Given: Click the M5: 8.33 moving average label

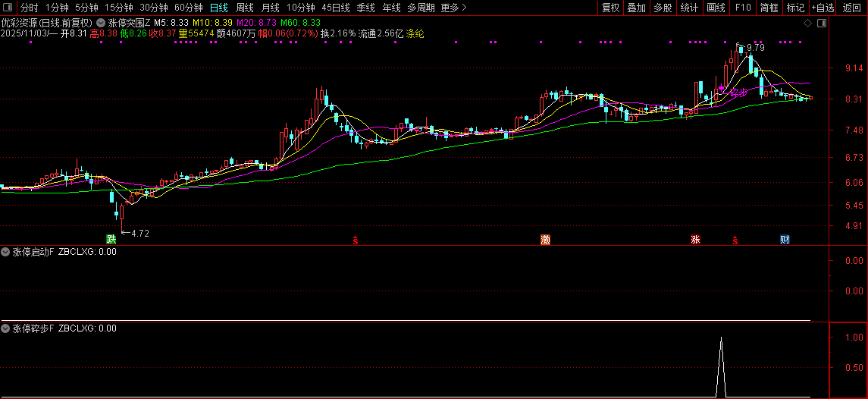Looking at the screenshot, I should [171, 24].
